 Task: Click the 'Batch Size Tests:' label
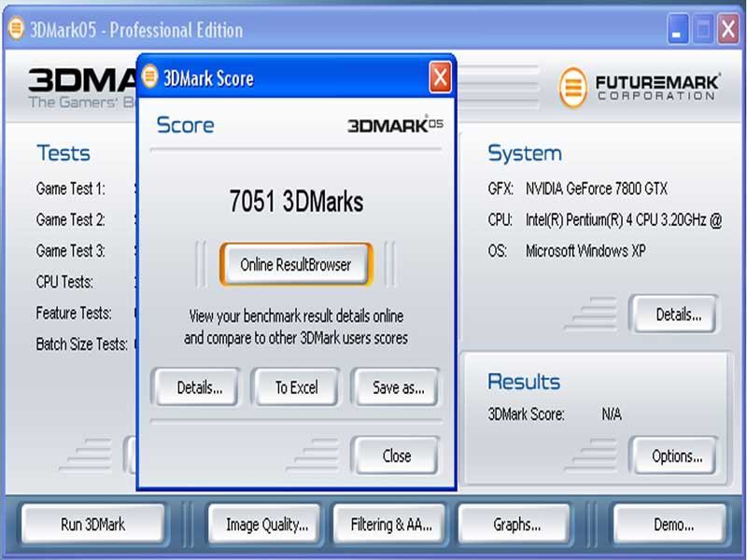tap(82, 343)
